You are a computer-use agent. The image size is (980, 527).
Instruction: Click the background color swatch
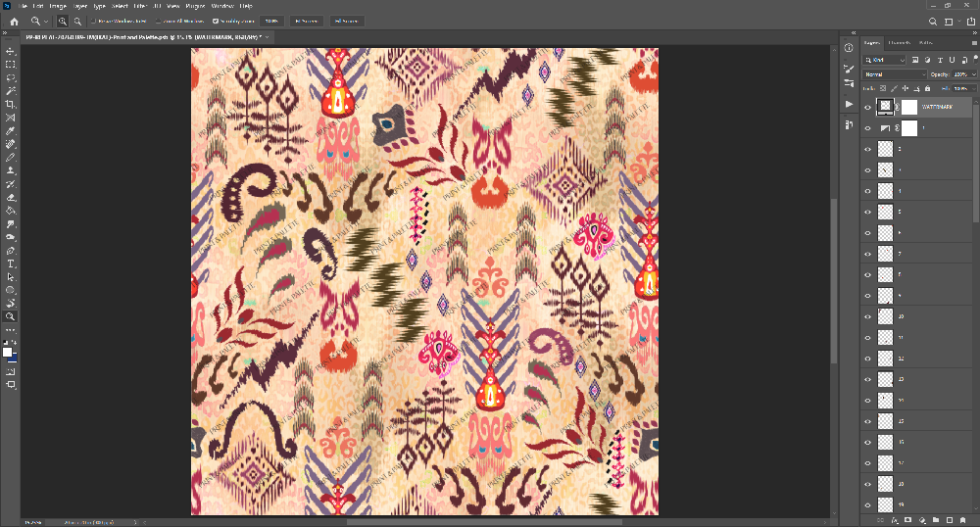coord(13,359)
